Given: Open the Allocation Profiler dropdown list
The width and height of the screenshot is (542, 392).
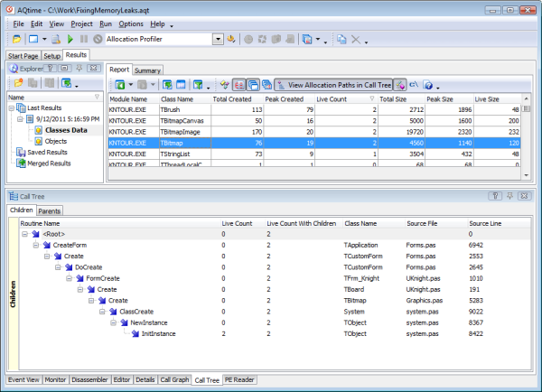Looking at the screenshot, I should [218, 39].
